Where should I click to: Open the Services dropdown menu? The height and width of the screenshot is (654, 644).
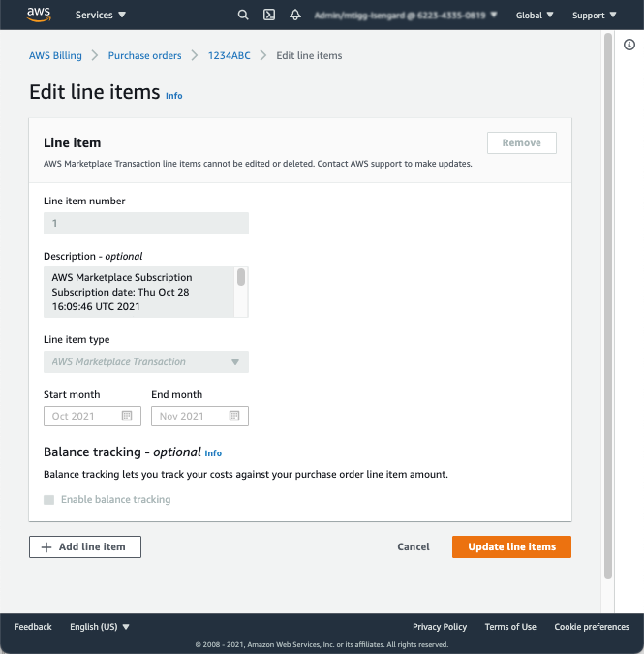click(x=101, y=16)
